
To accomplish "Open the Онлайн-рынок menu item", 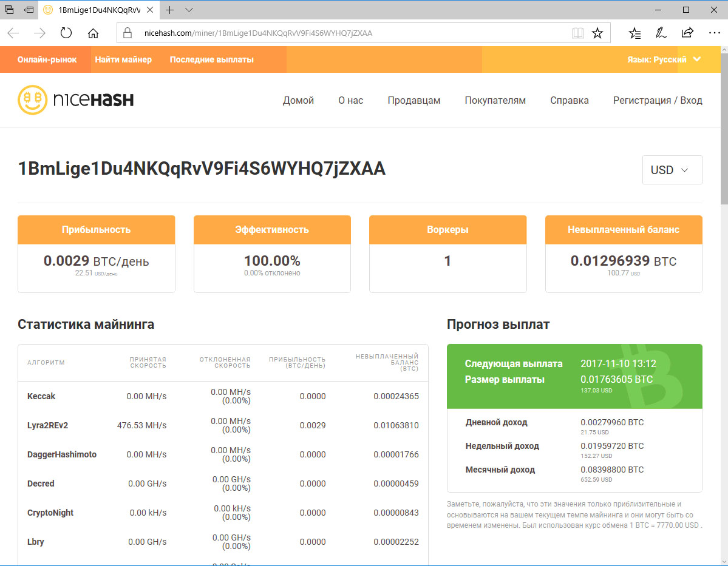I will pos(47,59).
